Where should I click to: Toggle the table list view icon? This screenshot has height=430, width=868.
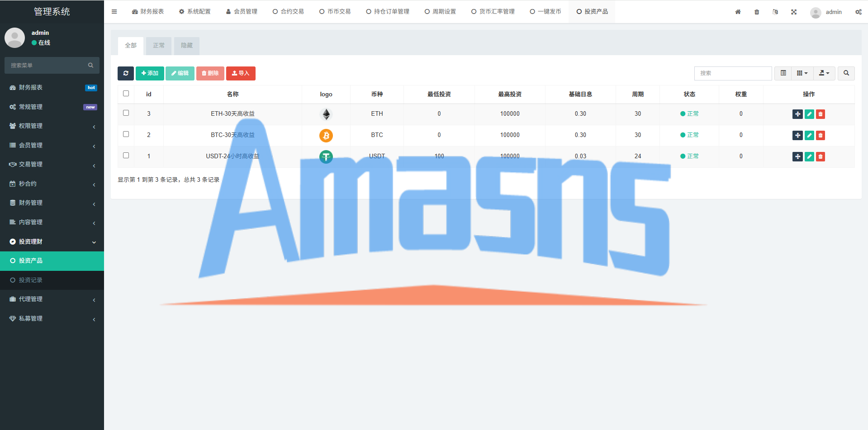[783, 73]
